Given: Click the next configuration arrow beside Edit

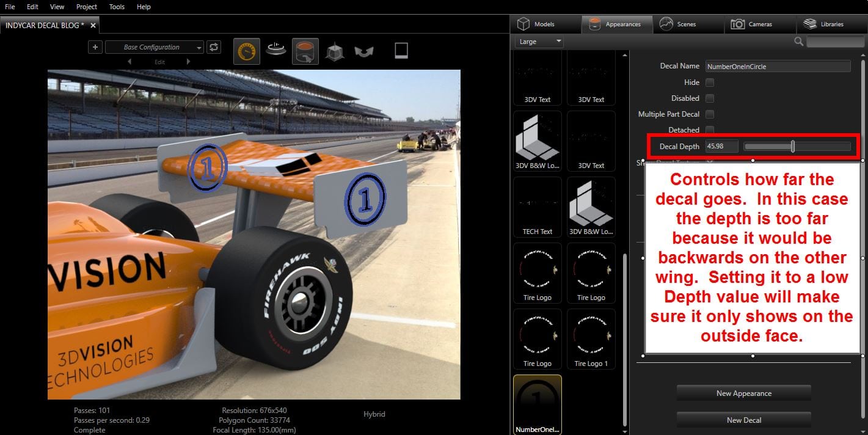Looking at the screenshot, I should pos(188,62).
